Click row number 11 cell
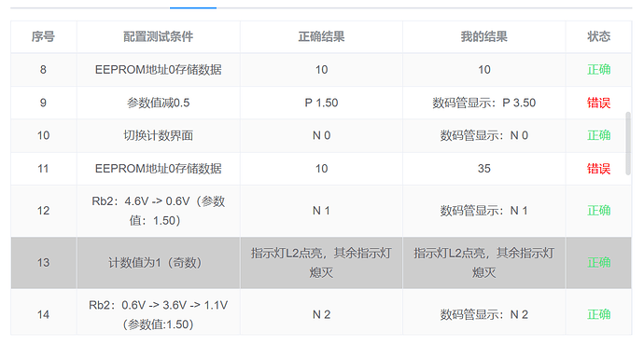Image resolution: width=644 pixels, height=345 pixels. [43, 169]
